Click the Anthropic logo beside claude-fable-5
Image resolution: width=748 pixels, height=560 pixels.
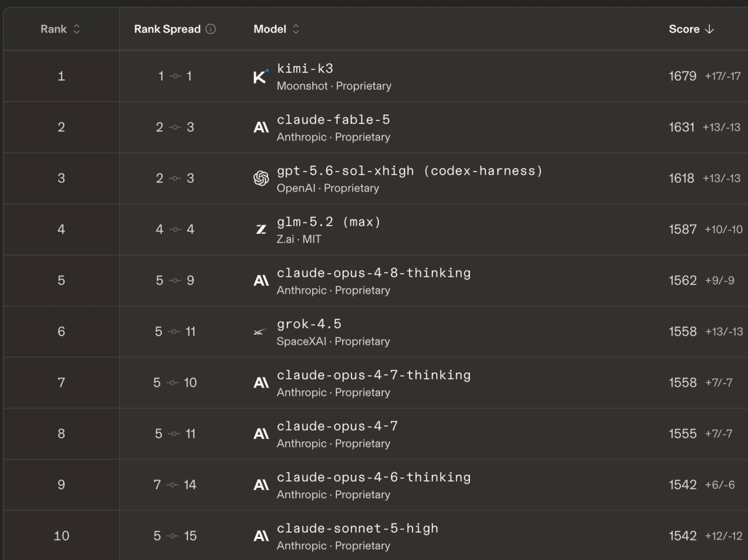[261, 127]
